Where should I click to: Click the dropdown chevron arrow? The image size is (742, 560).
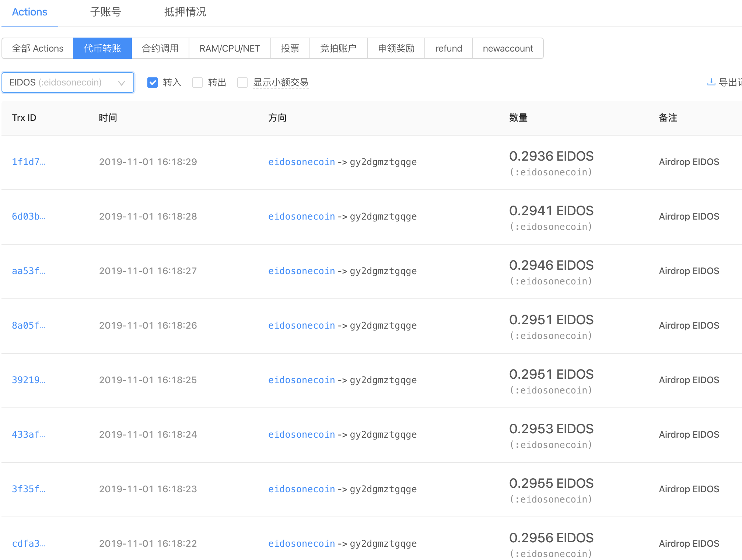point(122,83)
